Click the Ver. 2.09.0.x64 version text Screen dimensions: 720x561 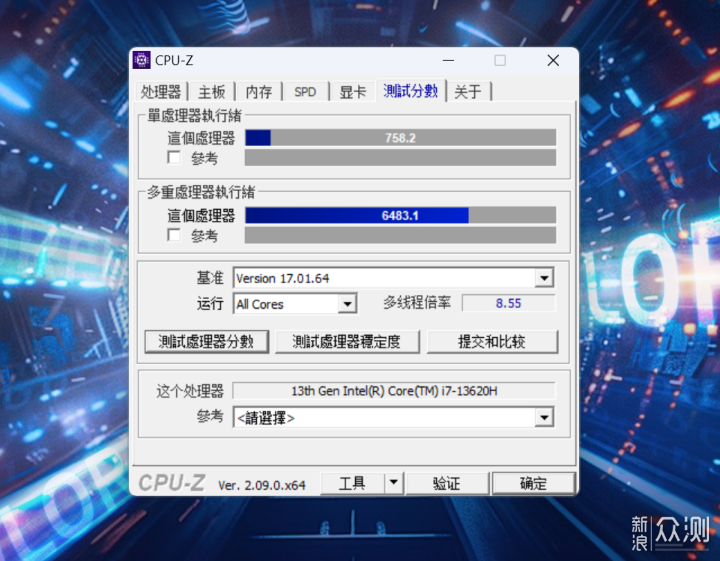click(262, 485)
